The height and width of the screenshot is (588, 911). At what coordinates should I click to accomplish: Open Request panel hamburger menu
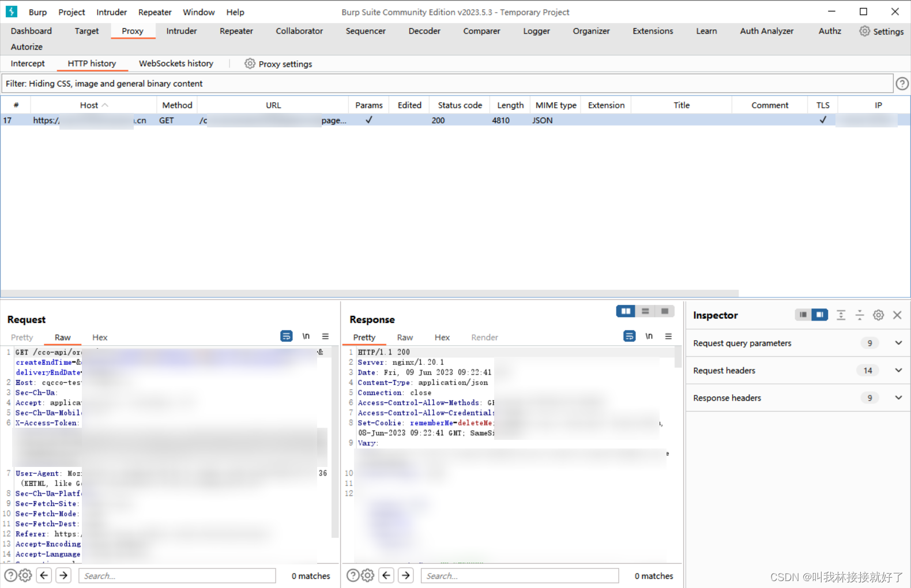326,336
